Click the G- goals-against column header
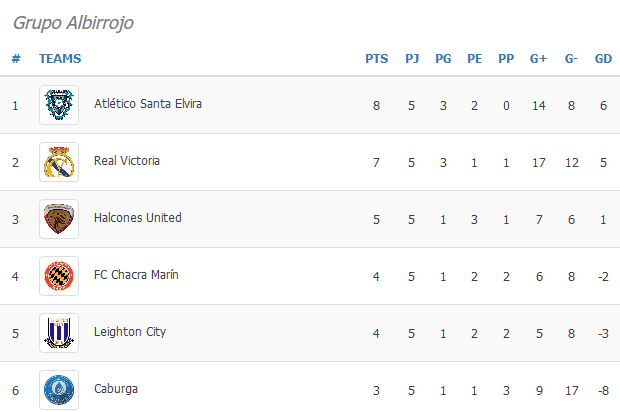The height and width of the screenshot is (412, 620). [571, 59]
